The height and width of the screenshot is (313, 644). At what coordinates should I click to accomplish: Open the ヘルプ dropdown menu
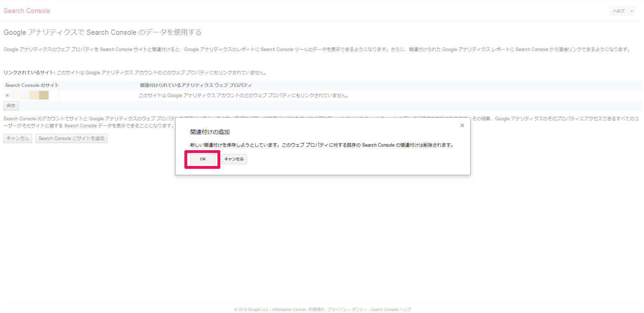point(622,11)
